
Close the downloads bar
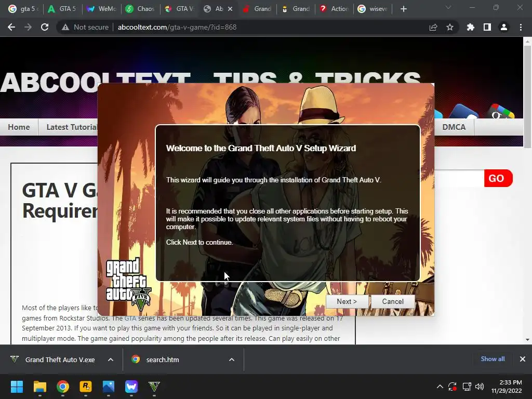pyautogui.click(x=523, y=359)
